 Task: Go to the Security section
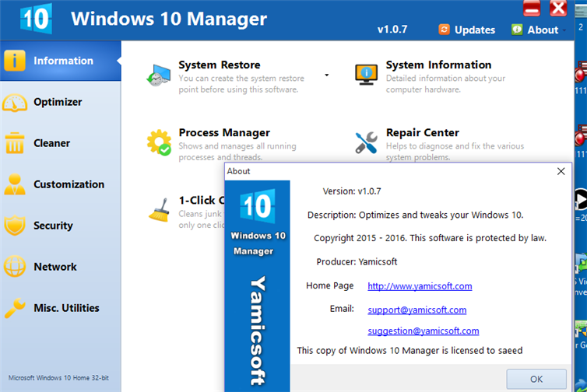click(x=53, y=226)
